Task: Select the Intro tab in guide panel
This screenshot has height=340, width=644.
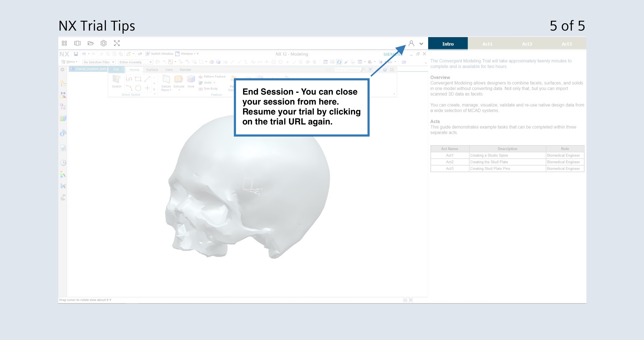Action: point(448,44)
